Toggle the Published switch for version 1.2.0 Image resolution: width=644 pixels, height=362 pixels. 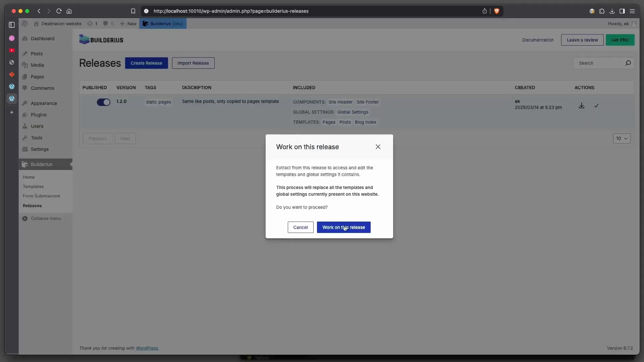103,102
